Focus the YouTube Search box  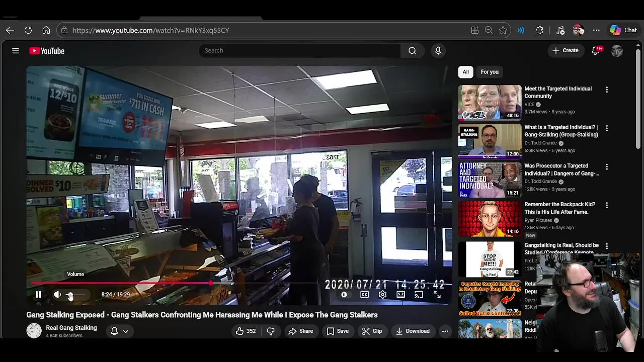click(300, 51)
